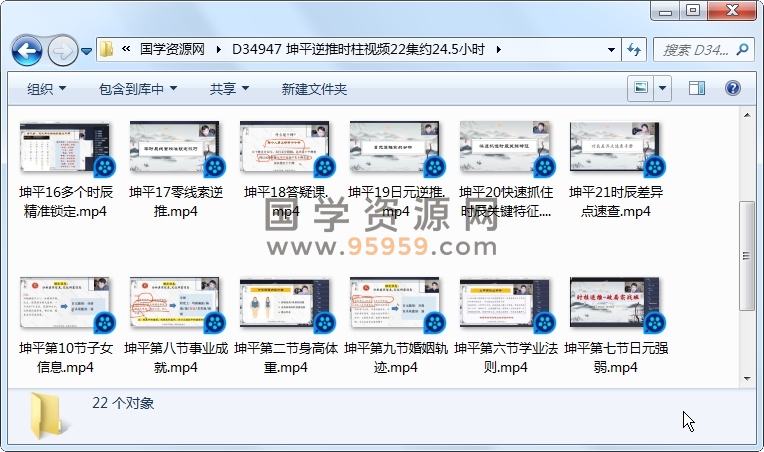
Task: Toggle the preview pane icon
Action: click(x=695, y=89)
